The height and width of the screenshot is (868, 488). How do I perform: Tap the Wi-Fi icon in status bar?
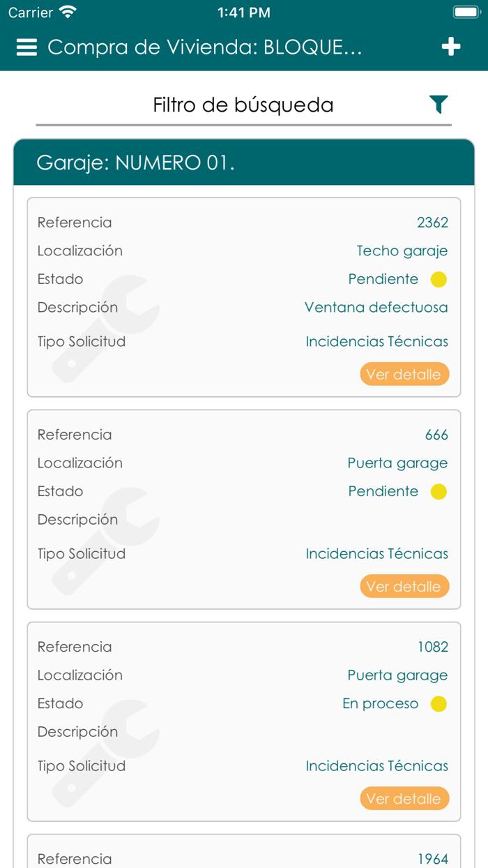click(68, 12)
